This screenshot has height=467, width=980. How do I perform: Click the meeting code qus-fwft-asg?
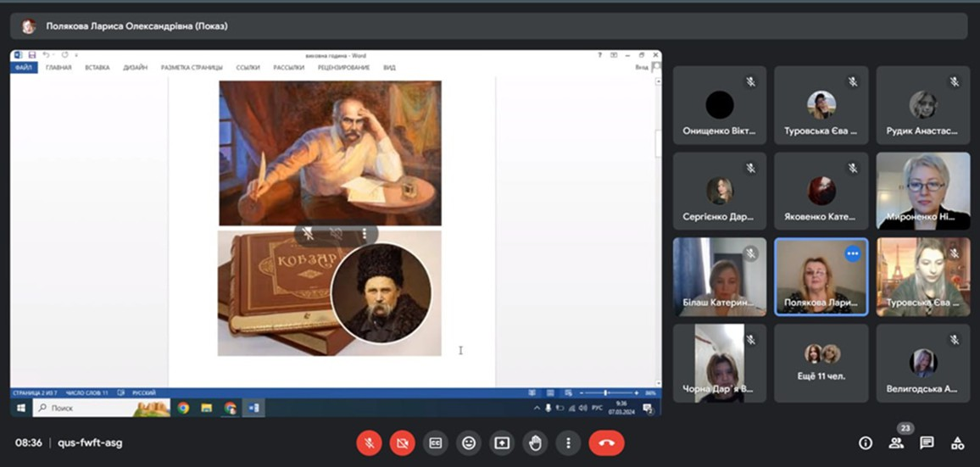[90, 443]
